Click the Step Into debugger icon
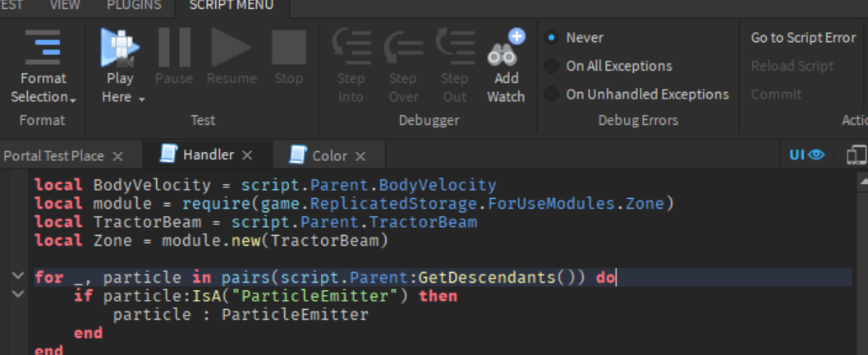 (x=351, y=48)
